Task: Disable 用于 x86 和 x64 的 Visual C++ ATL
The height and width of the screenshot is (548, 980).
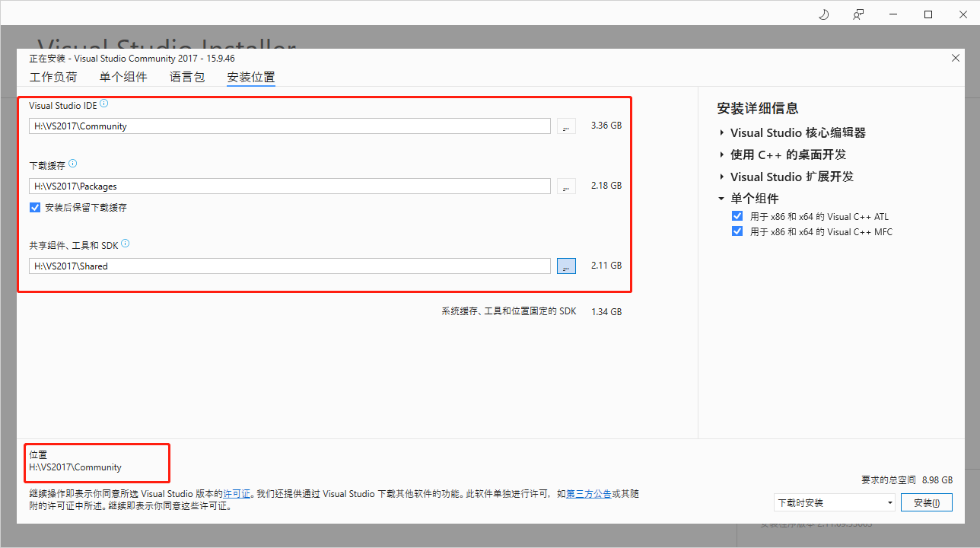Action: (x=737, y=215)
